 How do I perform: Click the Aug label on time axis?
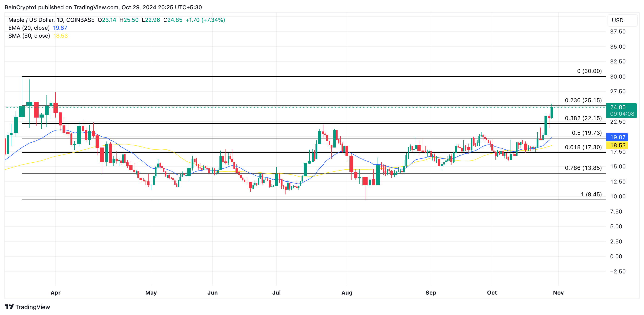(x=347, y=292)
